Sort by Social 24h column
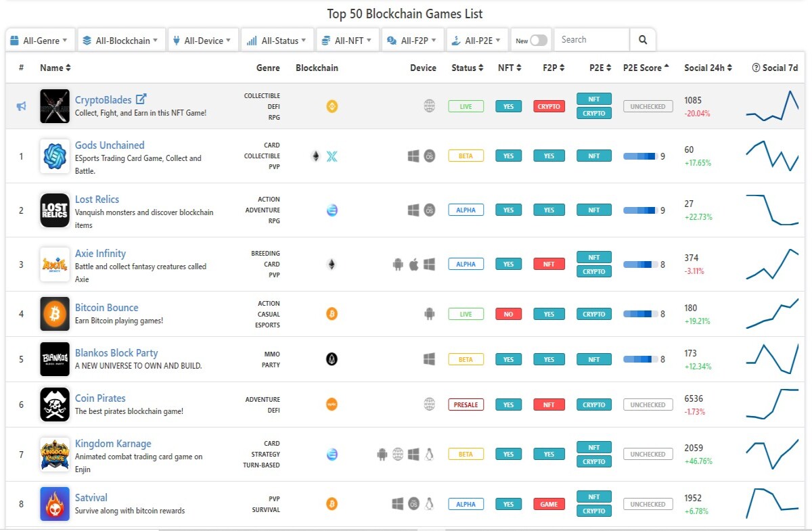 point(708,68)
